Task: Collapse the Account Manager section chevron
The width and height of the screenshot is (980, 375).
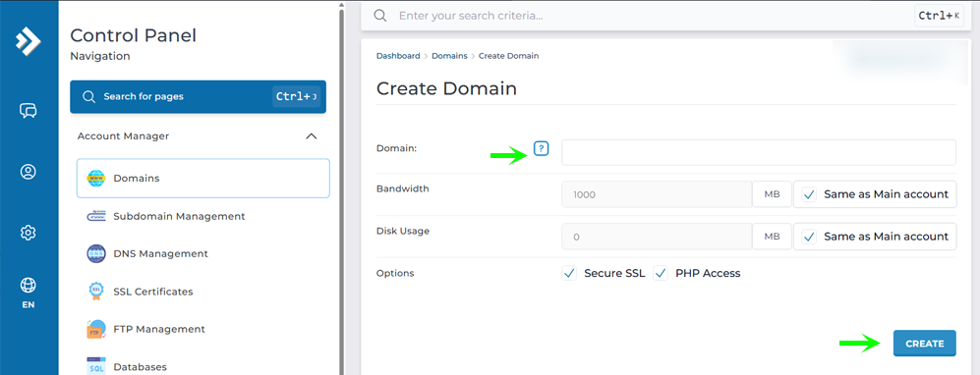Action: click(x=311, y=136)
